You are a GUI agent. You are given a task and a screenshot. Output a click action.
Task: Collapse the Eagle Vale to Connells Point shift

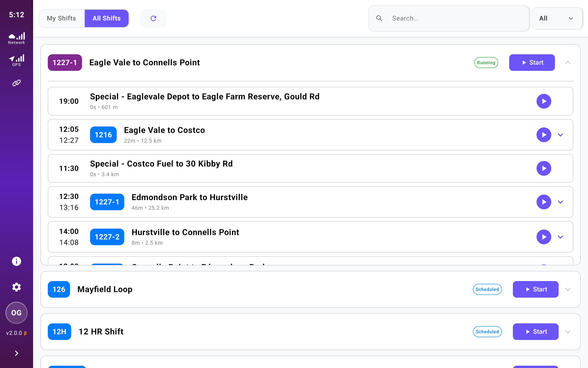tap(568, 63)
